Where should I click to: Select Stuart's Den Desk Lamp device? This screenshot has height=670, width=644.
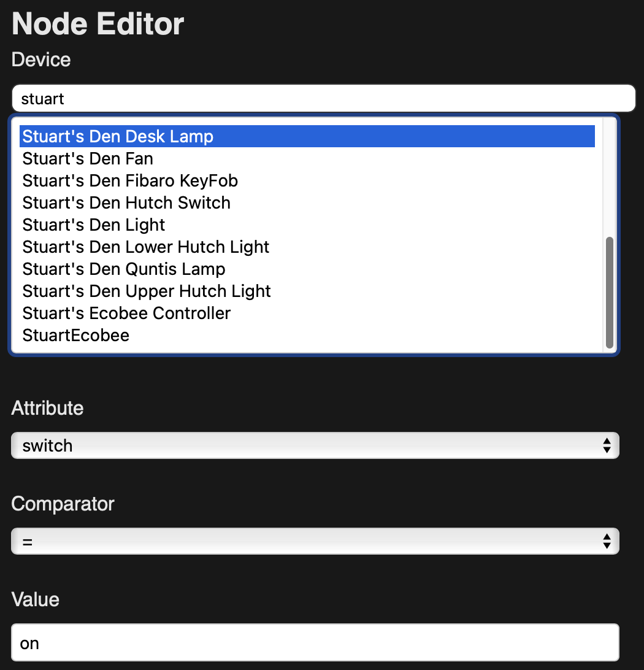point(118,136)
